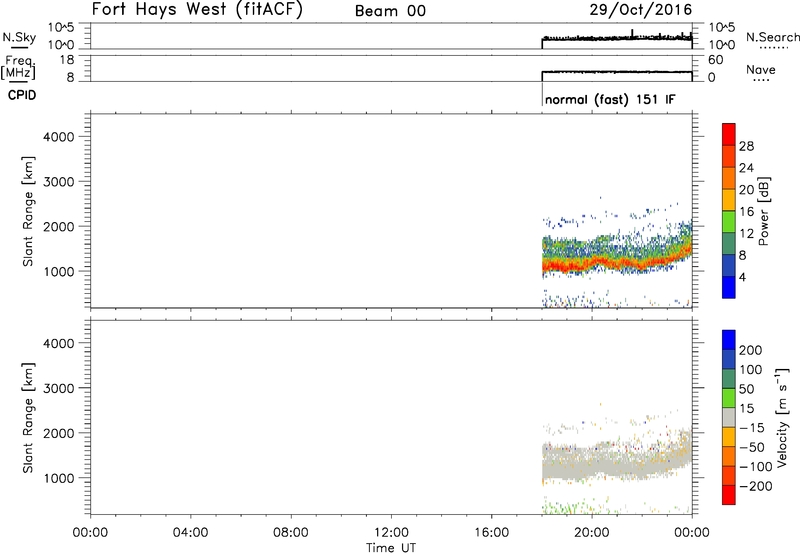
Task: Click the '200' label on velocity color bar
Action: pos(751,350)
